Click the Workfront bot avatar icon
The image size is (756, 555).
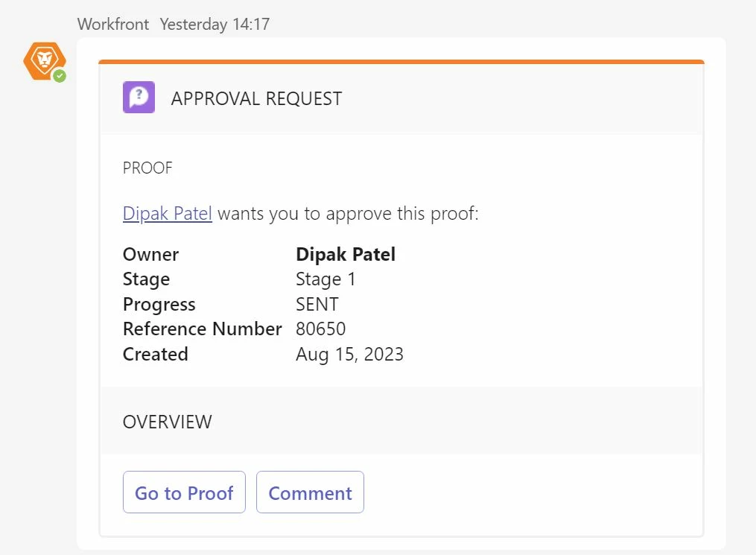(45, 61)
